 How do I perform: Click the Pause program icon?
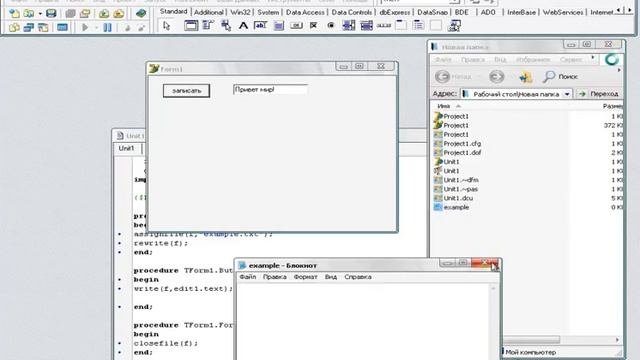pos(107,28)
